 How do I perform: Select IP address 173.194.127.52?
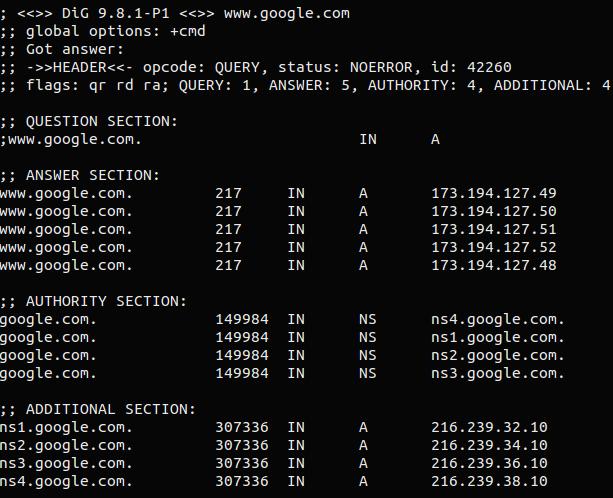pyautogui.click(x=494, y=247)
